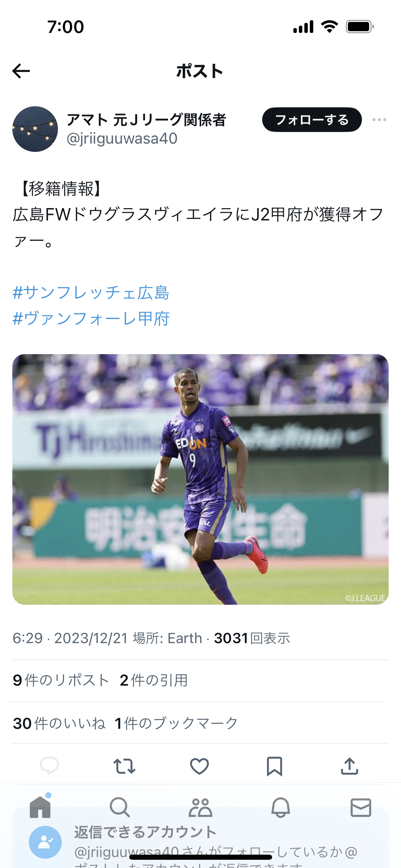View the 2件の引用 quotes list
401x868 pixels.
154,680
